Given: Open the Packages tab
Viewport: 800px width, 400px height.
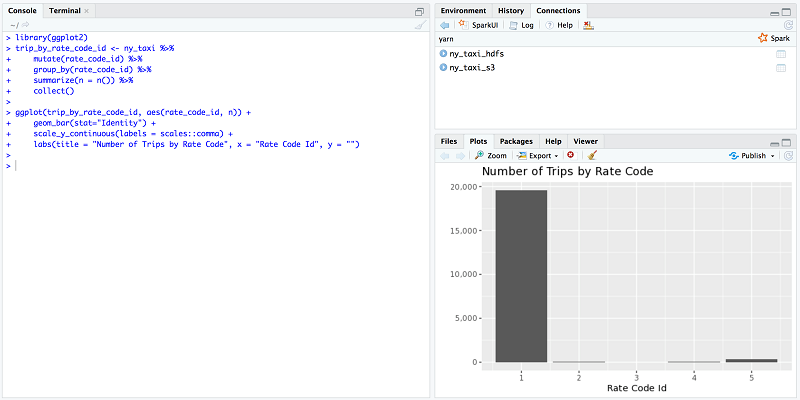Looking at the screenshot, I should [516, 141].
